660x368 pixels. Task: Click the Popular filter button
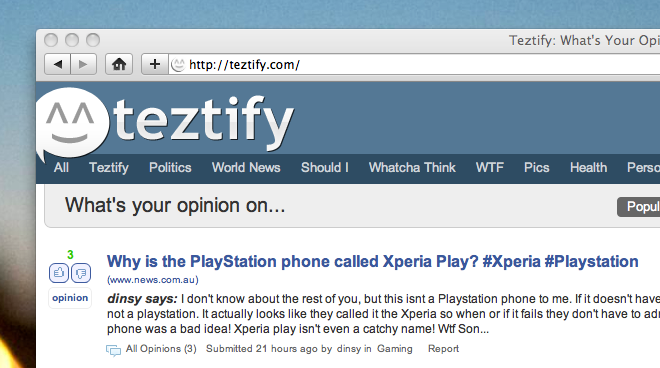639,207
